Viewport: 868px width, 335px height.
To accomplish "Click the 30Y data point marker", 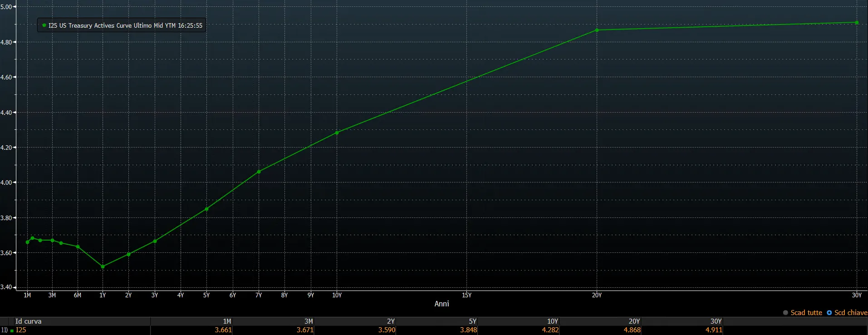I will tap(857, 22).
